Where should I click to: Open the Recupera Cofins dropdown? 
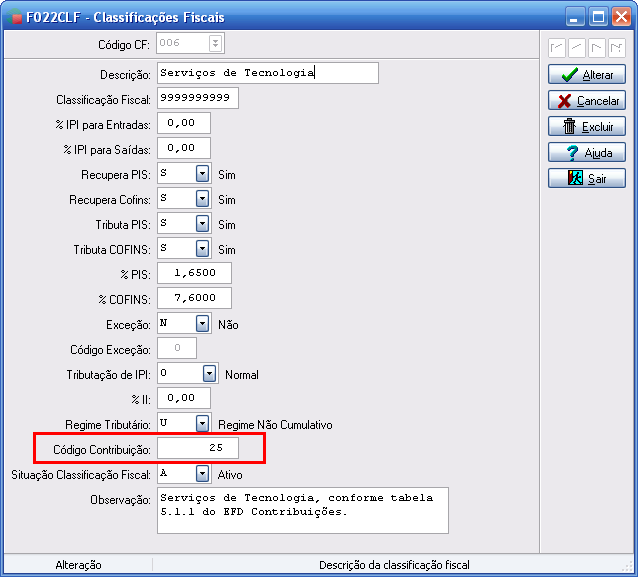click(202, 199)
